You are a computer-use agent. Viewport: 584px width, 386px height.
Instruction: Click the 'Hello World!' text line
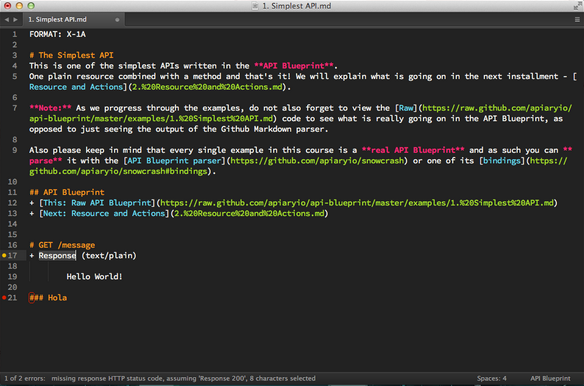pyautogui.click(x=94, y=277)
